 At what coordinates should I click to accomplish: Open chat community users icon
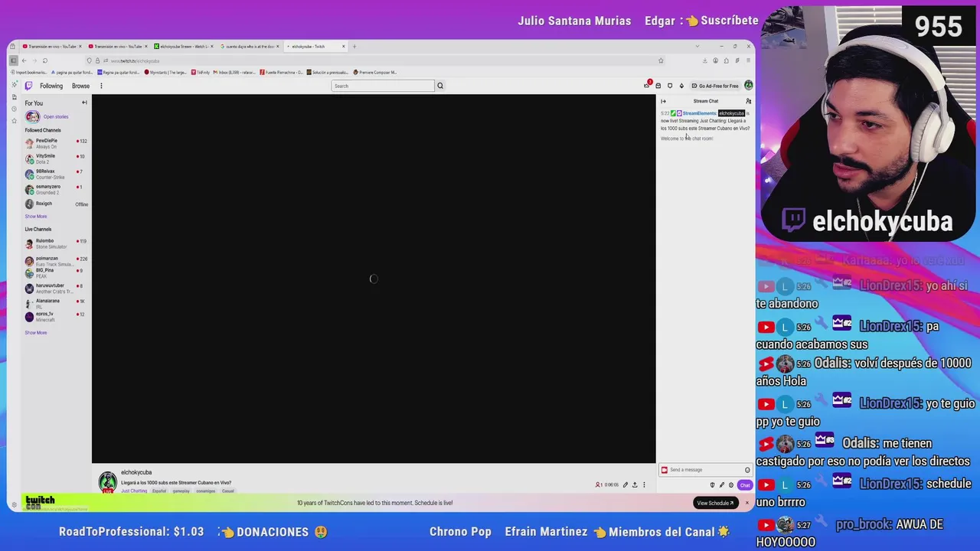[x=748, y=101]
